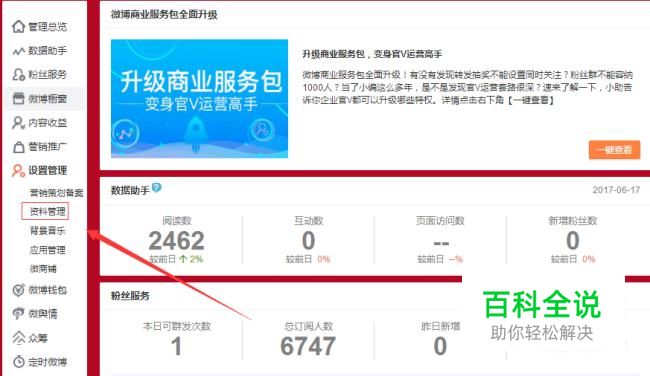
Task: Click the 数据助手 chart icon in sidebar
Action: (x=18, y=51)
